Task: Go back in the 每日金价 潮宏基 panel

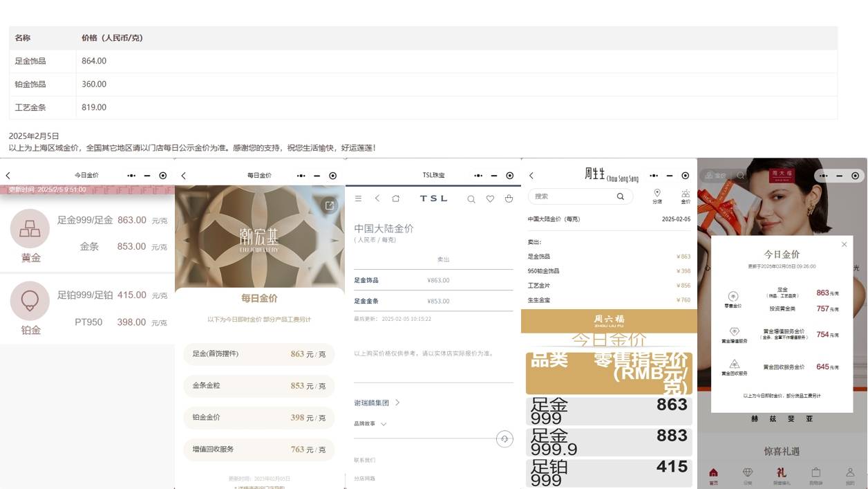Action: point(183,176)
